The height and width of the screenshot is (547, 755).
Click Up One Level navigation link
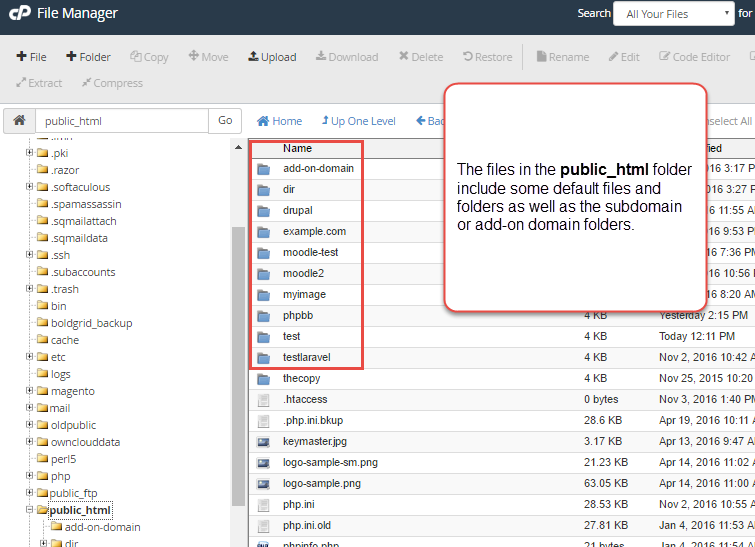pos(356,121)
